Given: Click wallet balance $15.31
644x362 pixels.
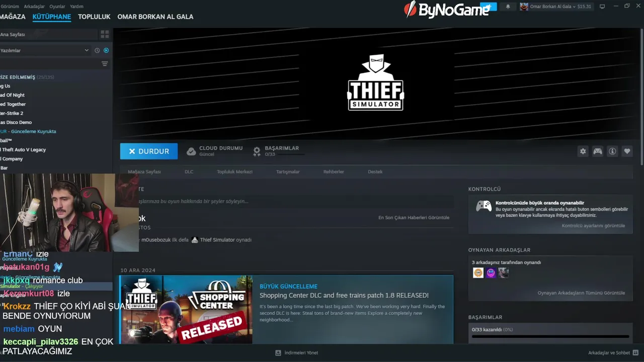Looking at the screenshot, I should (584, 7).
